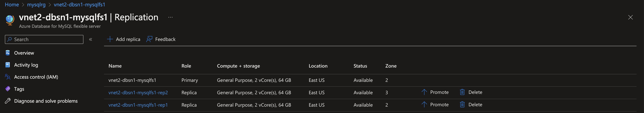Image resolution: width=644 pixels, height=113 pixels.
Task: Click the Tags icon in sidebar
Action: tap(8, 89)
